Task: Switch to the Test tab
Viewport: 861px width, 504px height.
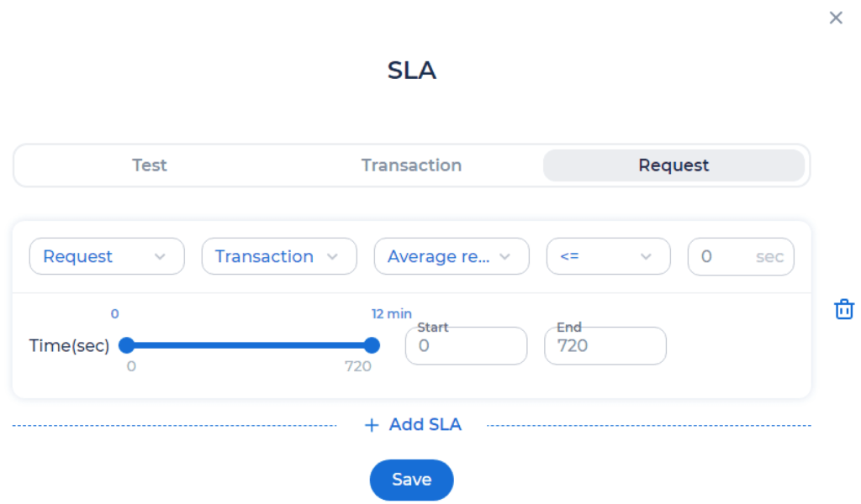Action: tap(150, 165)
